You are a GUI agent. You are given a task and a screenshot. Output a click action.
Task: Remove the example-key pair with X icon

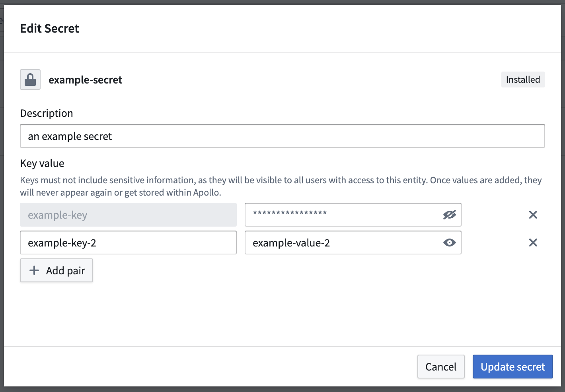(533, 215)
